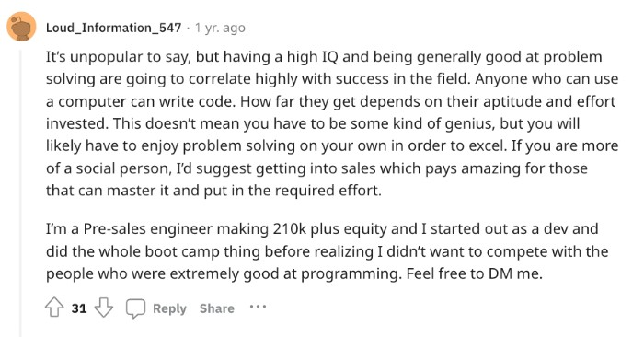Upvote the comment by Loud_Information_547
Screen dimensions: 644x337
point(54,308)
